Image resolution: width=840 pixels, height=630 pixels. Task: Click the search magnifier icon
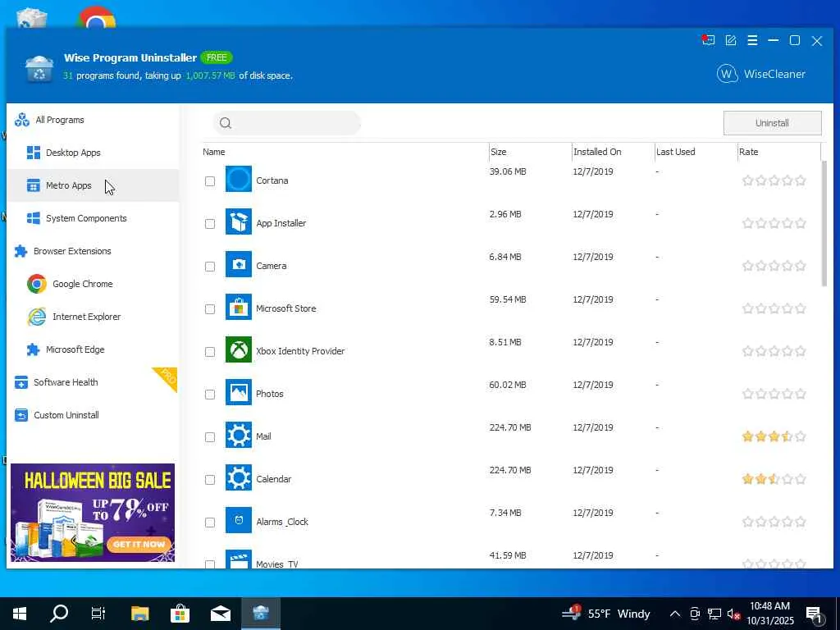coord(226,123)
